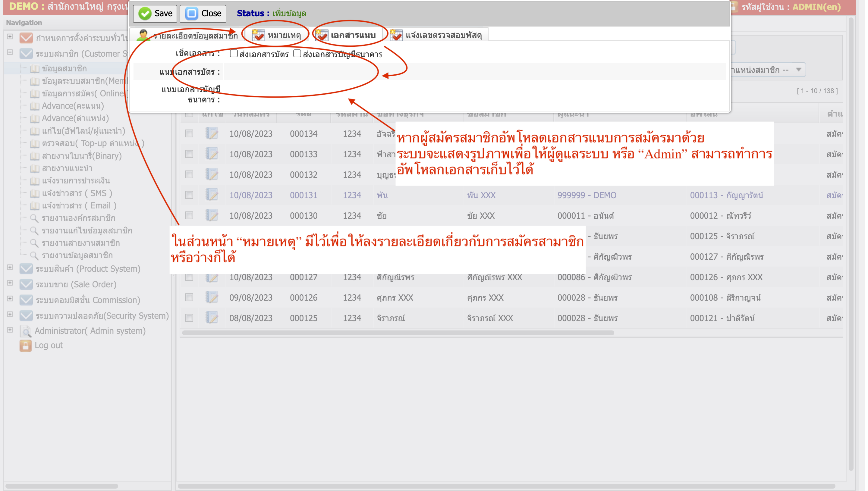Viewport: 868px width, 491px height.
Task: Open แจ้งข่าวสาร ( SMS ) in the navigation tree
Action: tap(77, 193)
